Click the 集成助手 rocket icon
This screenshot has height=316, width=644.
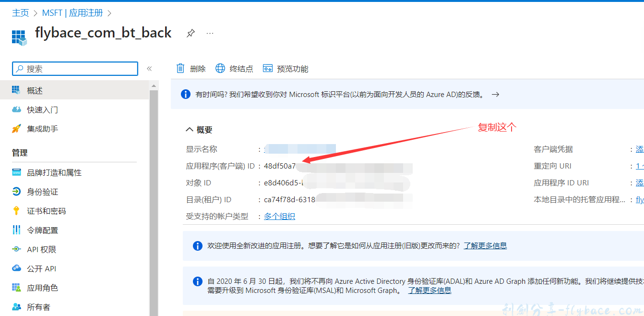(16, 129)
